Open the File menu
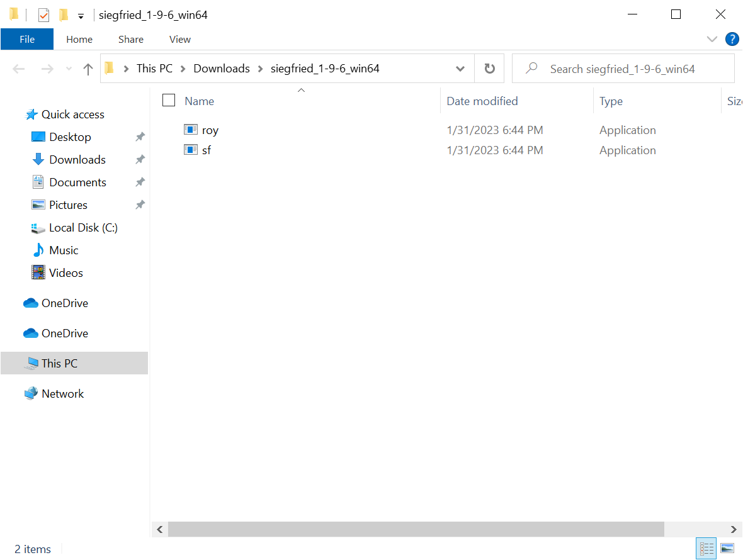 tap(27, 39)
